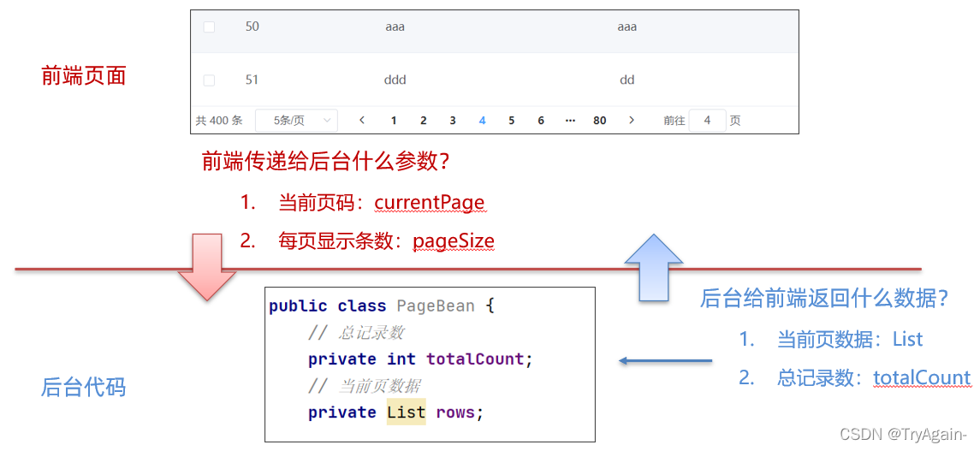
Task: Click the dd cell in row 51
Action: pyautogui.click(x=627, y=80)
